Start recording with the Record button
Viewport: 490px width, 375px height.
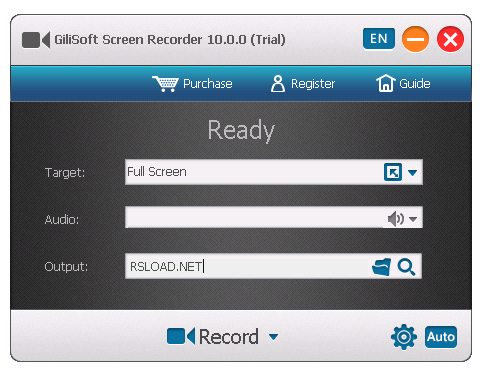pyautogui.click(x=213, y=336)
